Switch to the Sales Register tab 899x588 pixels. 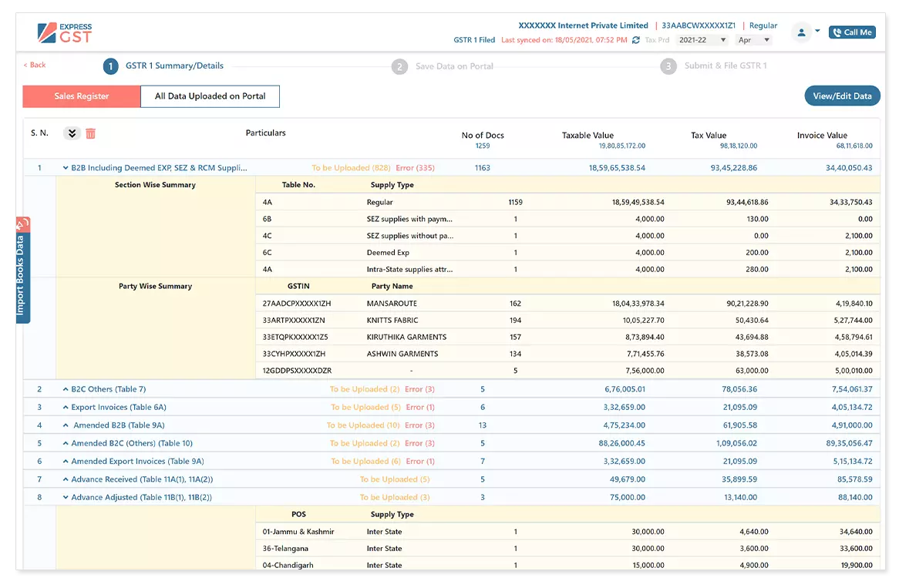tap(82, 96)
